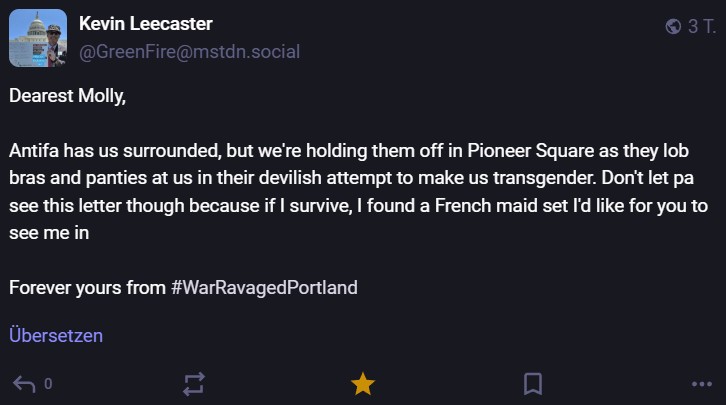Click the @GreenFire@mstdn.social handle
Image resolution: width=726 pixels, height=405 pixels.
pyautogui.click(x=188, y=51)
